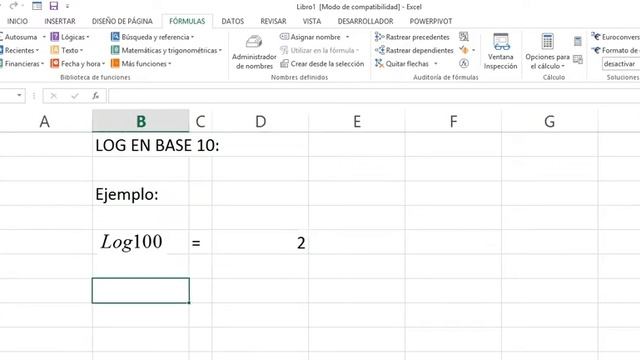Click the outlined active cell in column B

click(x=141, y=291)
